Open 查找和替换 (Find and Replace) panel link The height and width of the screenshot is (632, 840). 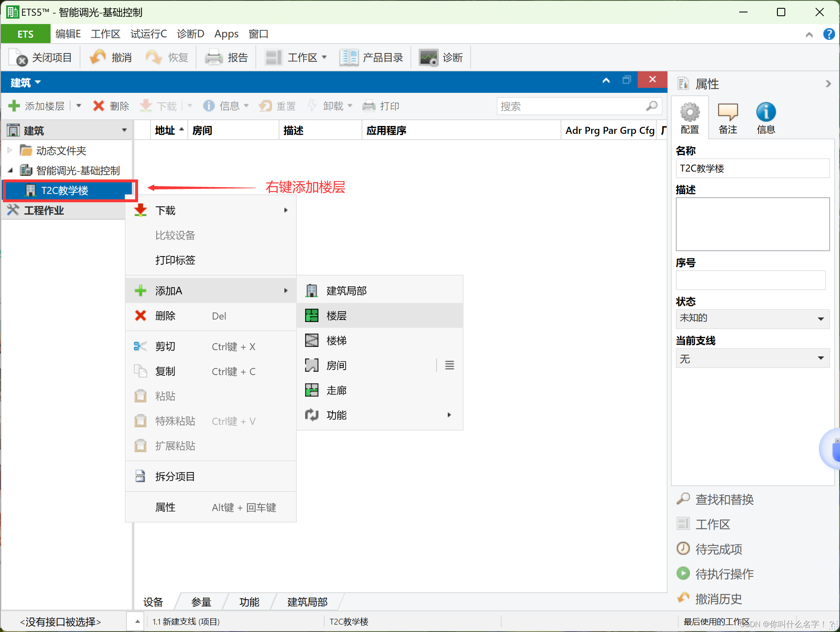(724, 499)
